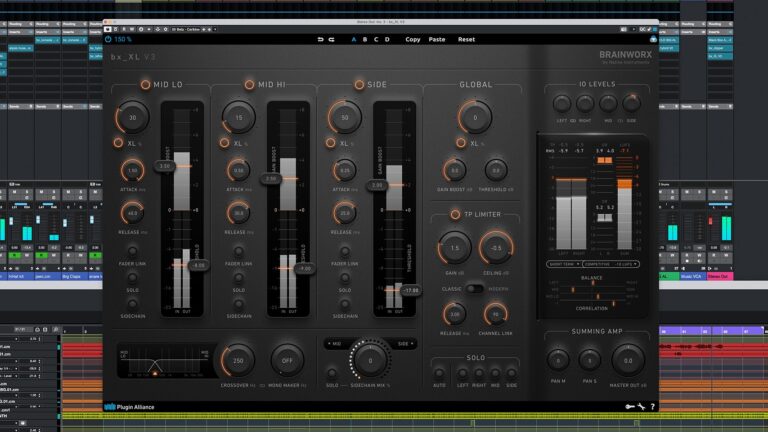Image resolution: width=768 pixels, height=432 pixels.
Task: Toggle the MID HI XL button
Action: coord(224,143)
